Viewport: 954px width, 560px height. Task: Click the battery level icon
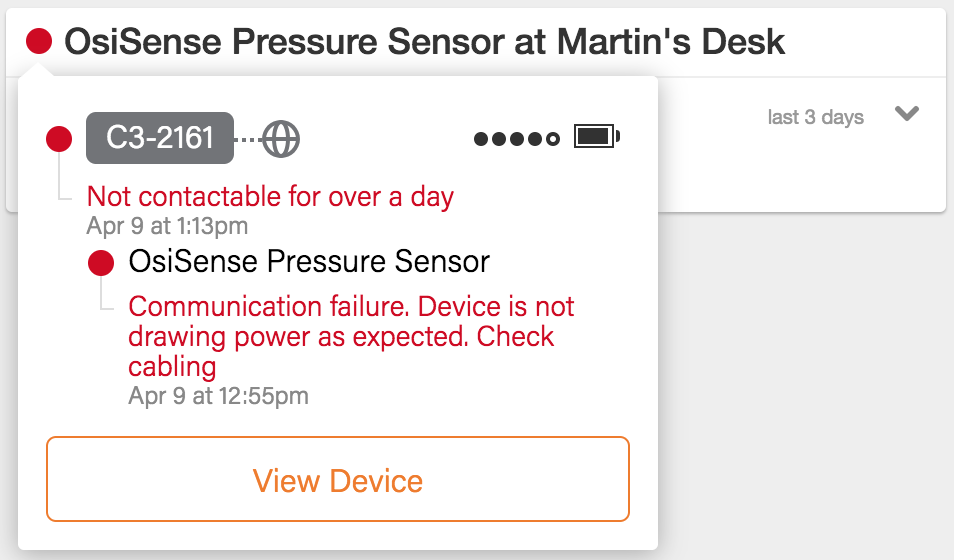[597, 137]
